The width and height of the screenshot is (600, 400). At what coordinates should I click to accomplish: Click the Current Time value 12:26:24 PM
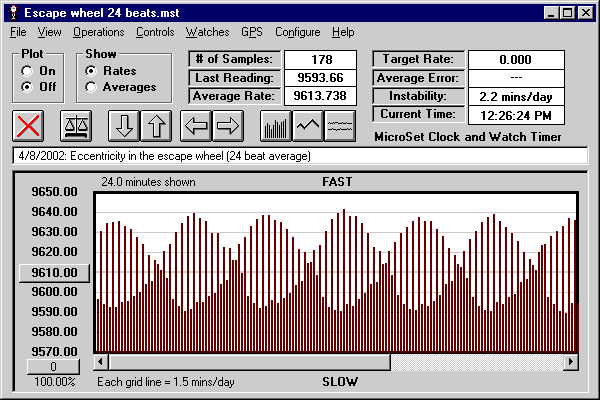click(x=516, y=115)
